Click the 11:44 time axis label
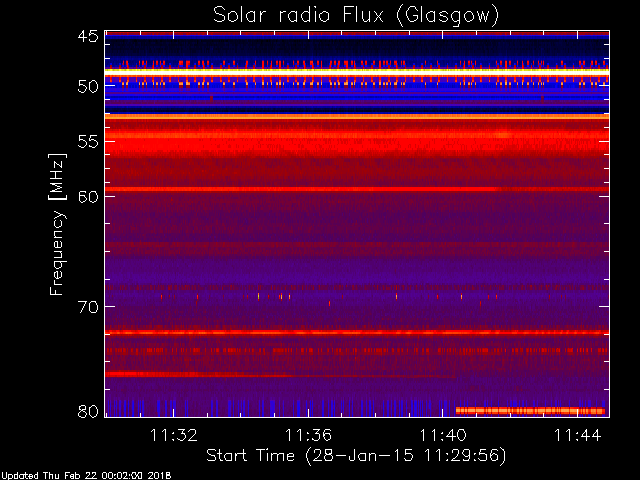640x480 pixels. pos(577,435)
